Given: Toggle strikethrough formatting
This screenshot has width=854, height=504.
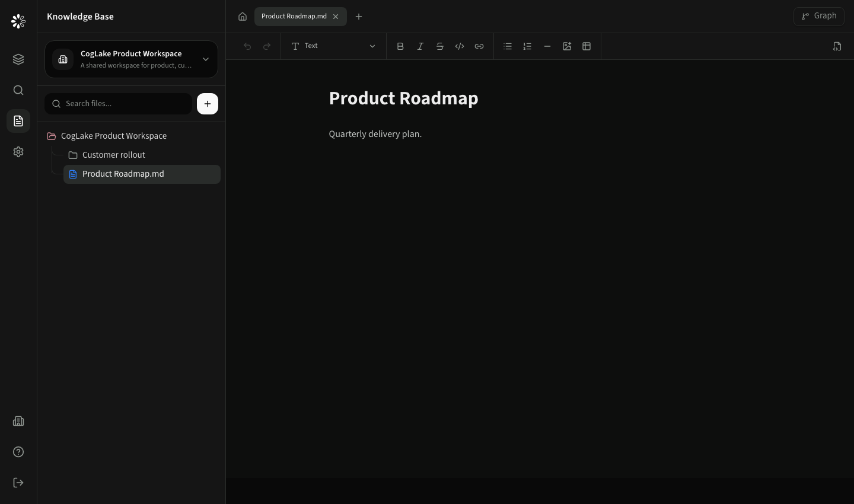Looking at the screenshot, I should point(439,46).
